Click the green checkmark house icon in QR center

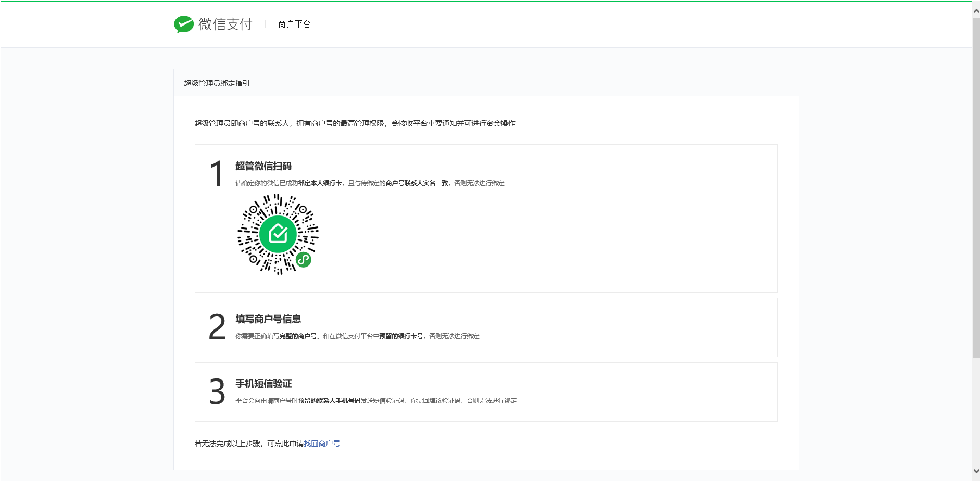coord(278,234)
